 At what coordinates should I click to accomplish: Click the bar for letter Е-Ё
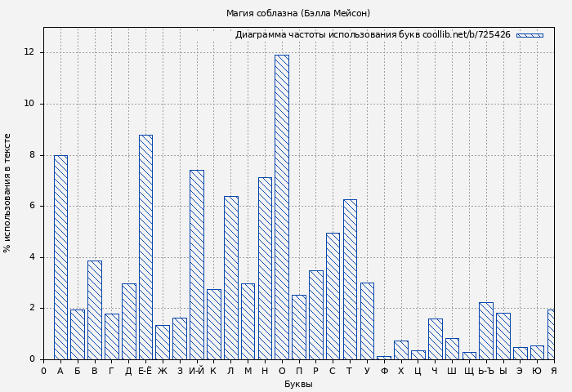(x=145, y=247)
